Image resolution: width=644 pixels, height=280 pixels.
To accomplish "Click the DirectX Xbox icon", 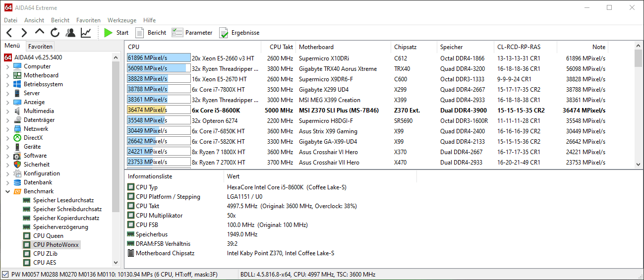I will pos(17,138).
